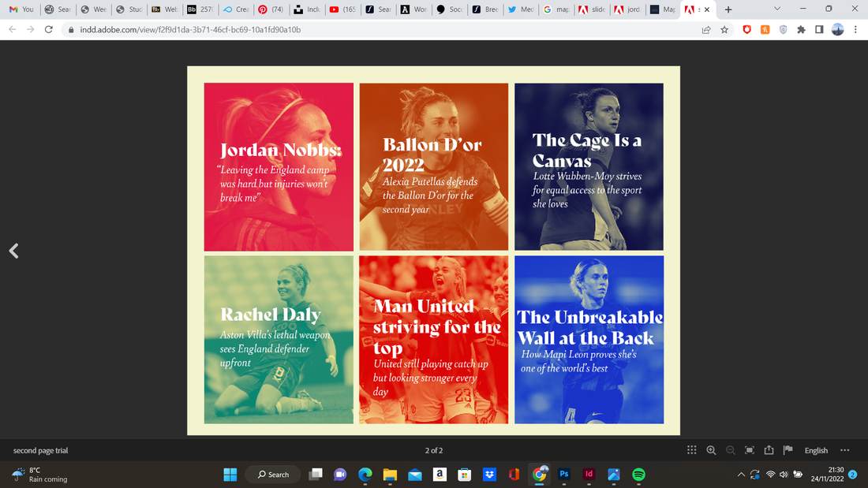Enter full screen mode in viewer toolbar
This screenshot has width=868, height=488.
[x=750, y=450]
